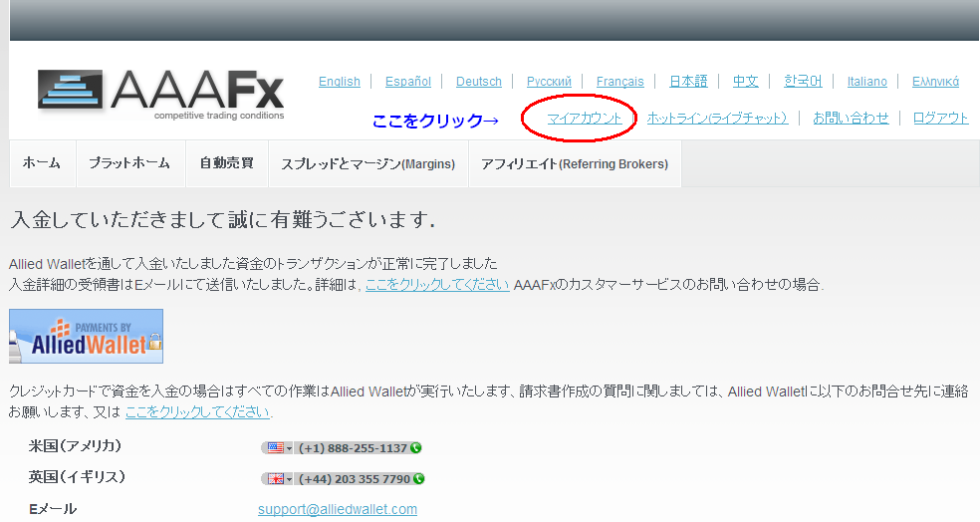Open スプレッドとマージン(Margins) tab

[x=368, y=163]
